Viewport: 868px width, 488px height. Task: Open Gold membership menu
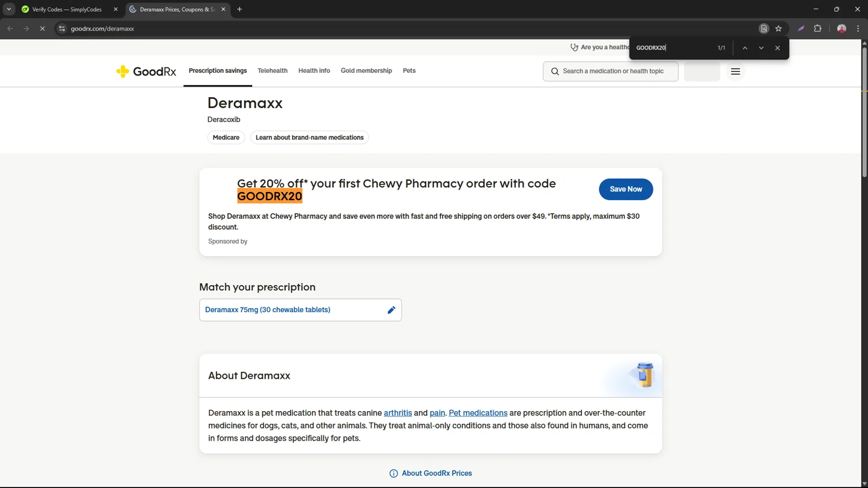[x=366, y=71]
